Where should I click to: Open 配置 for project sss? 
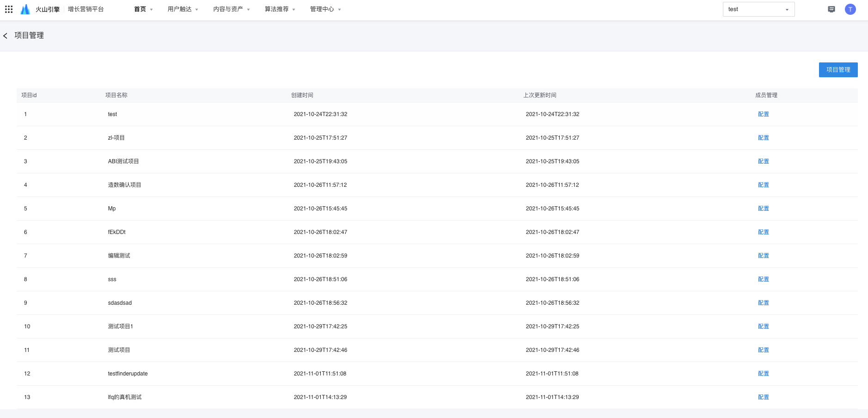[763, 279]
